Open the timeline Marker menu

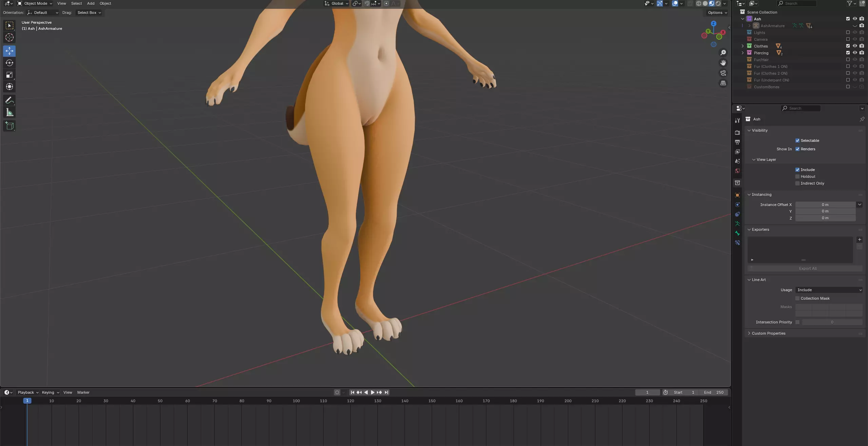pos(83,392)
